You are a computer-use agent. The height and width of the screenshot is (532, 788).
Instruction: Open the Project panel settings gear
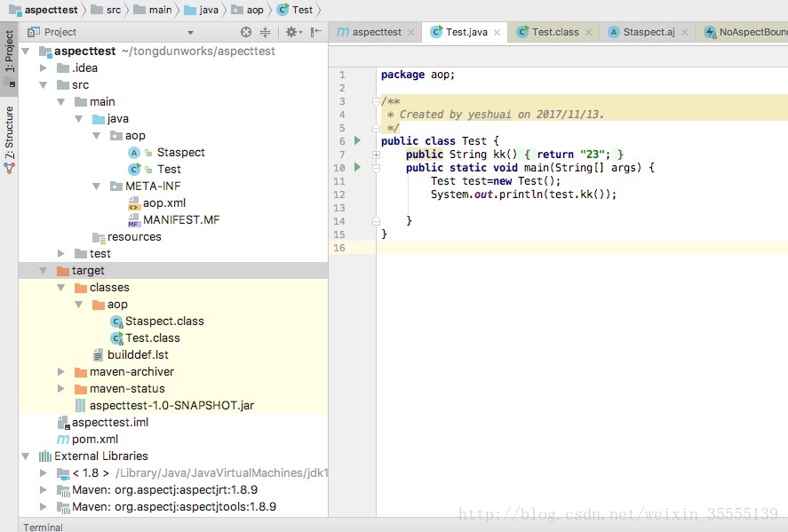tap(293, 32)
